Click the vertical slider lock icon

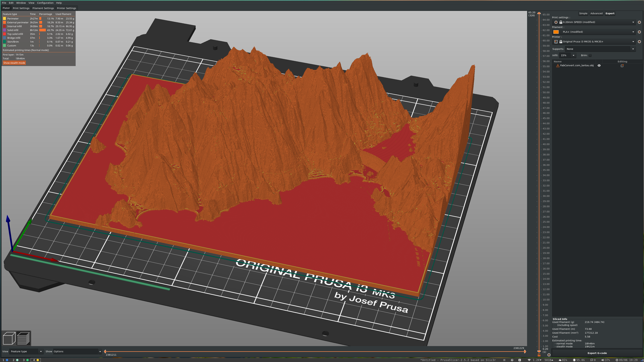click(539, 355)
